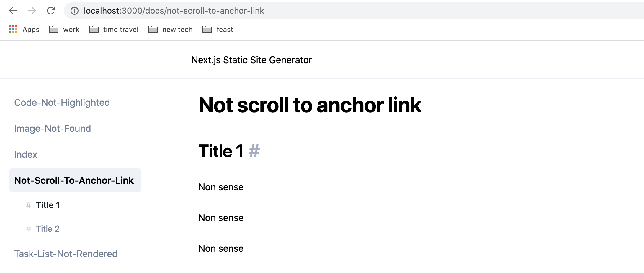Click the Next.js Static Site Generator header

pos(251,60)
